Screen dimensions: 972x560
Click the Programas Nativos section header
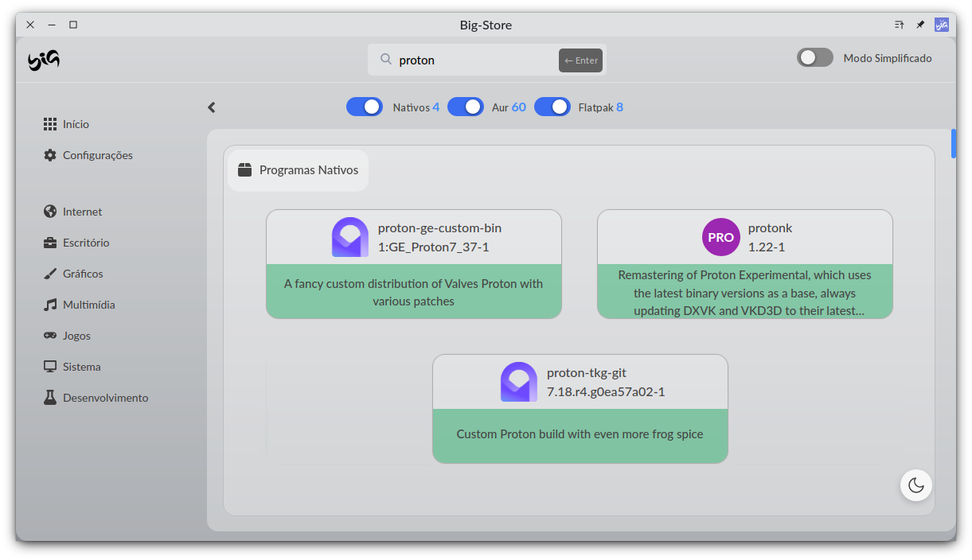click(299, 170)
